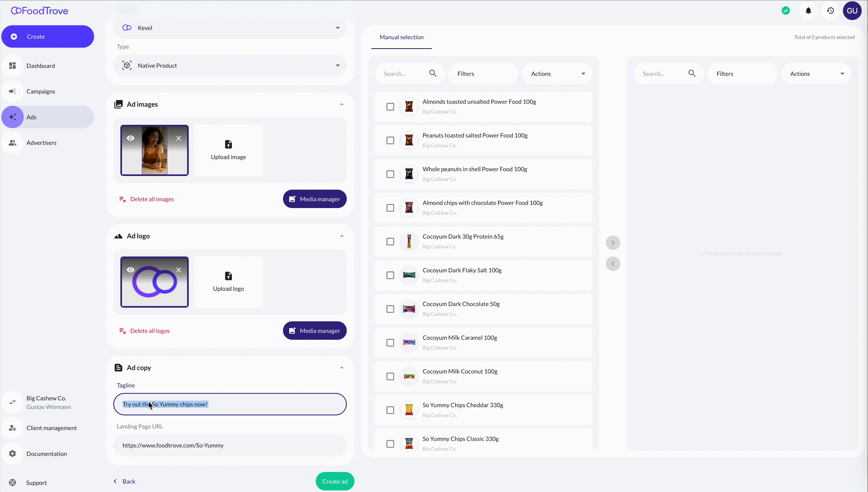Open the Native Product type dropdown
This screenshot has height=492, width=868.
(230, 66)
